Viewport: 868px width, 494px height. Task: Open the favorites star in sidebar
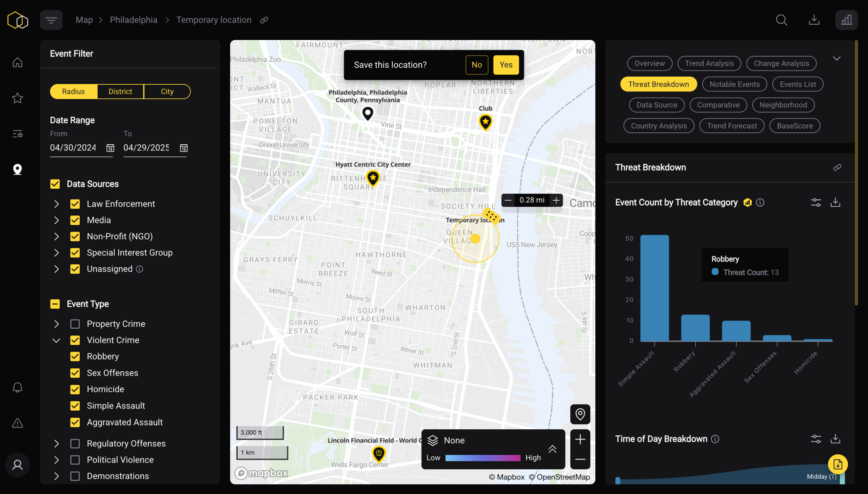(17, 98)
